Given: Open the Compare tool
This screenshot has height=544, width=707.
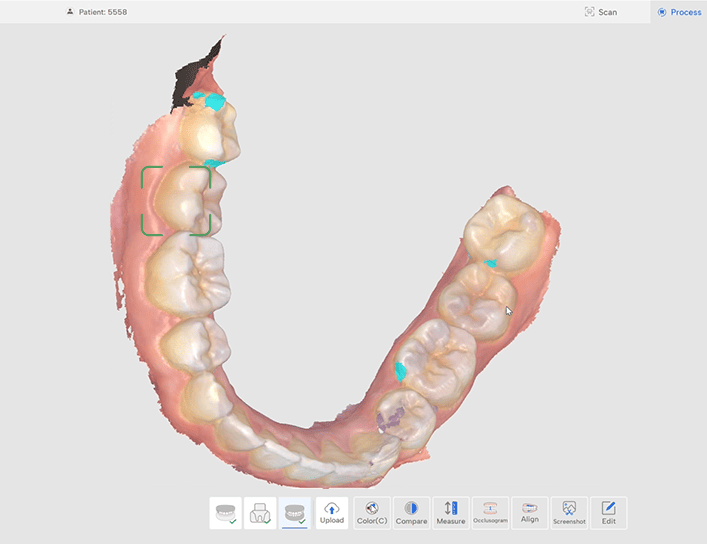Looking at the screenshot, I should (x=411, y=512).
